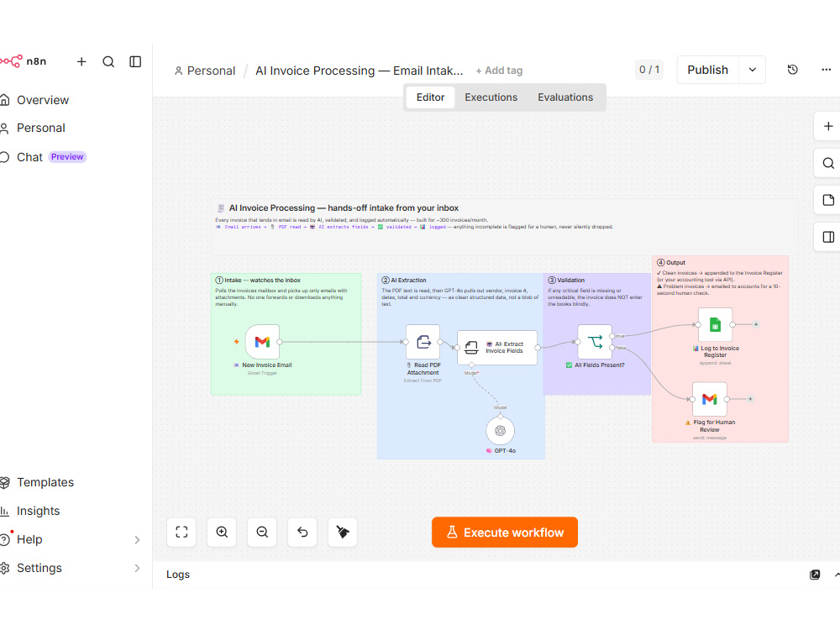Add a tag to workflow
840x630 pixels.
click(x=499, y=71)
